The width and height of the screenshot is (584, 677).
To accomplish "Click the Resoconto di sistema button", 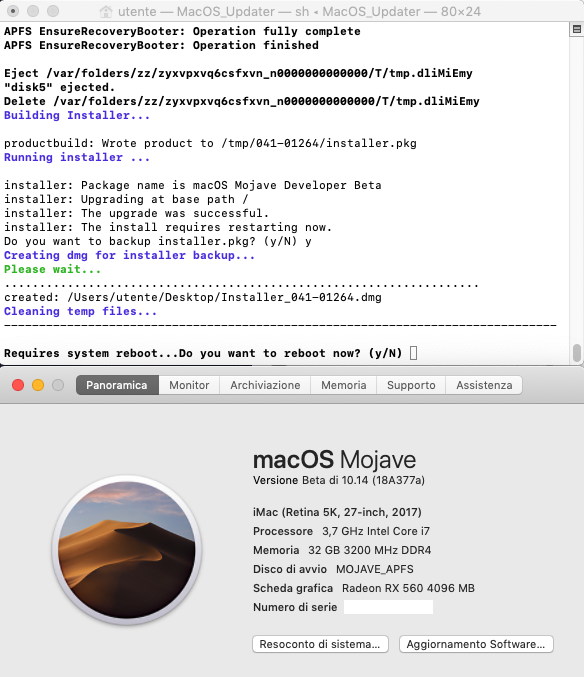I will click(x=320, y=644).
